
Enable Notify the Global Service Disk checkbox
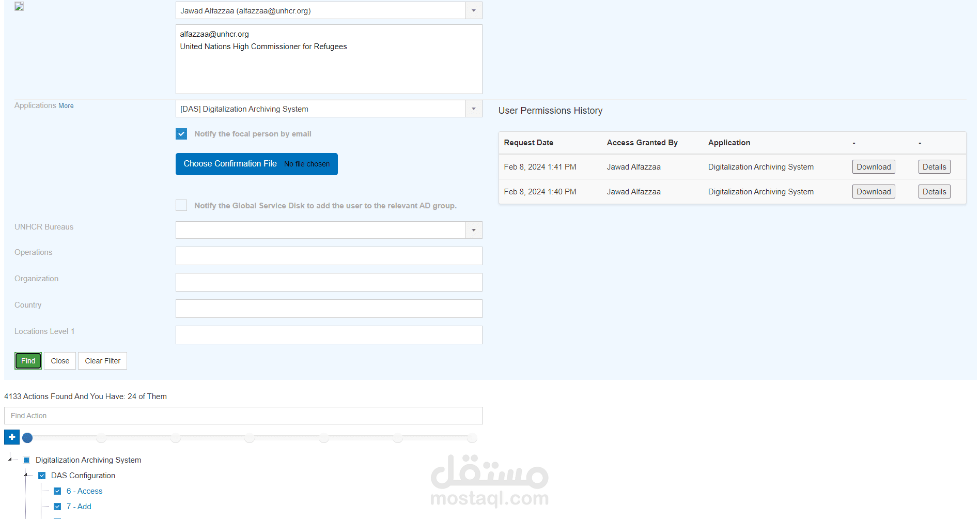point(181,205)
